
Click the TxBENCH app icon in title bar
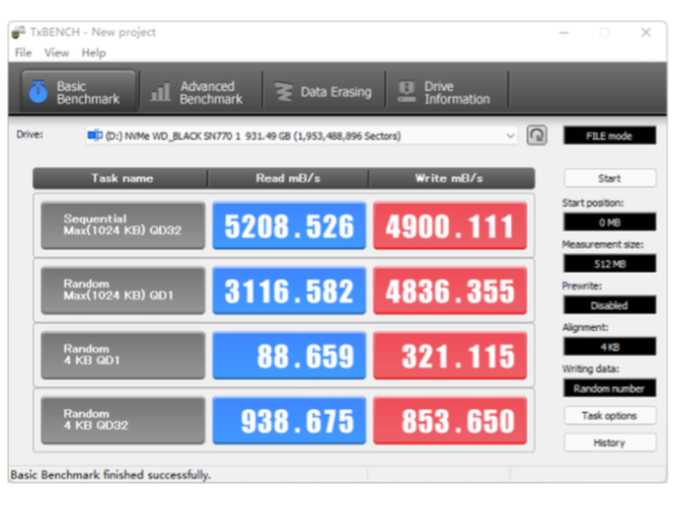click(x=18, y=33)
